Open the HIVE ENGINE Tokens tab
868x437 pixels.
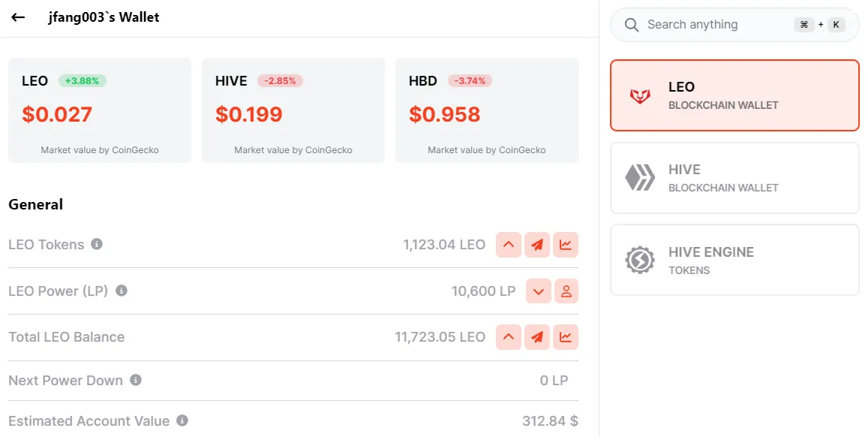point(734,260)
